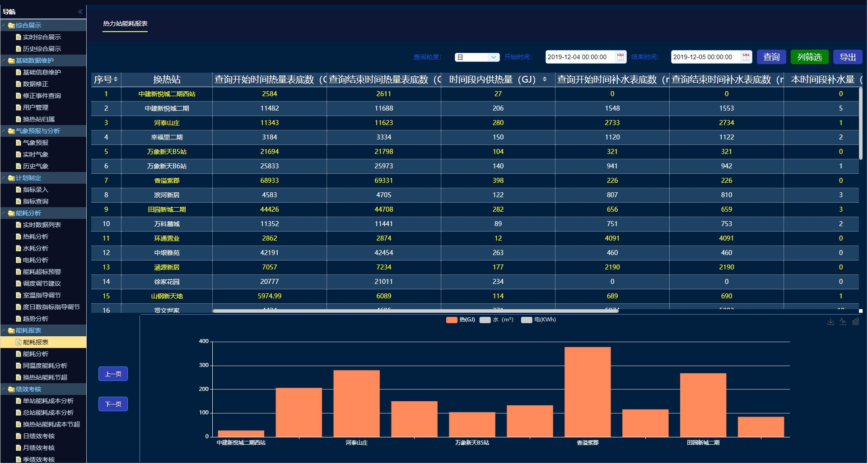Click the 列筛选 button
The image size is (868, 464).
tap(810, 57)
